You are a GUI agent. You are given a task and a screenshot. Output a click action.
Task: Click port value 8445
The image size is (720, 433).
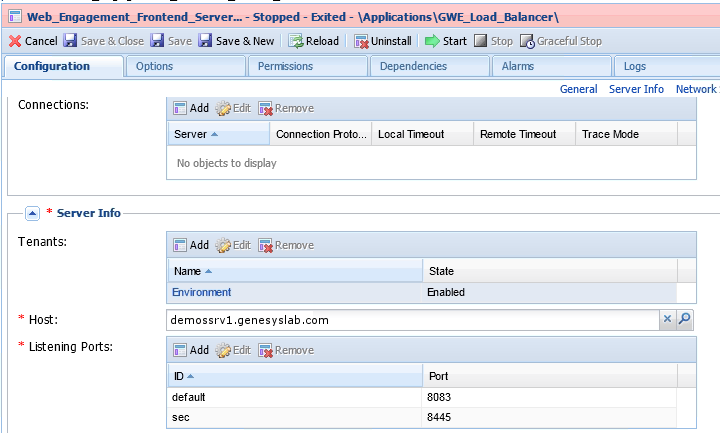tap(439, 417)
